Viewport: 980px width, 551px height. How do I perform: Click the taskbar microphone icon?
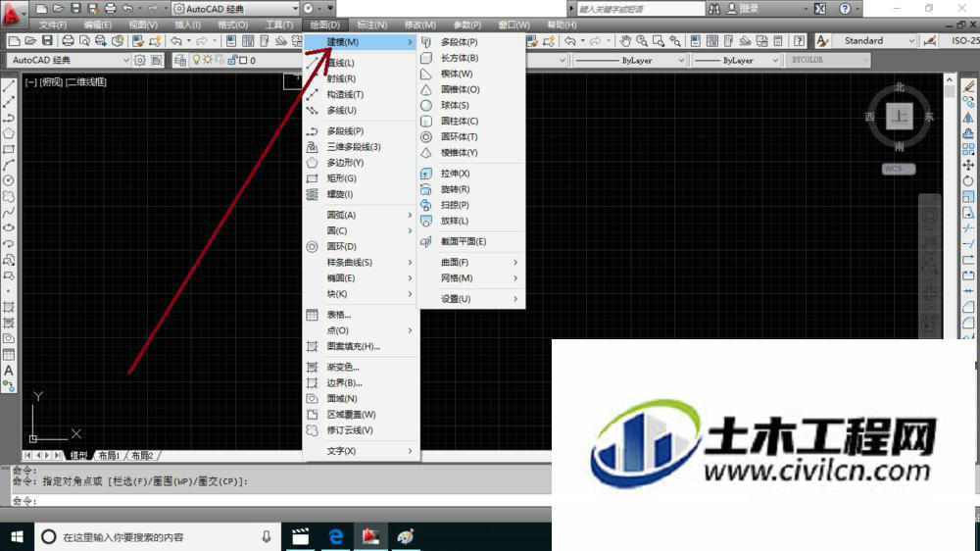[x=267, y=536]
